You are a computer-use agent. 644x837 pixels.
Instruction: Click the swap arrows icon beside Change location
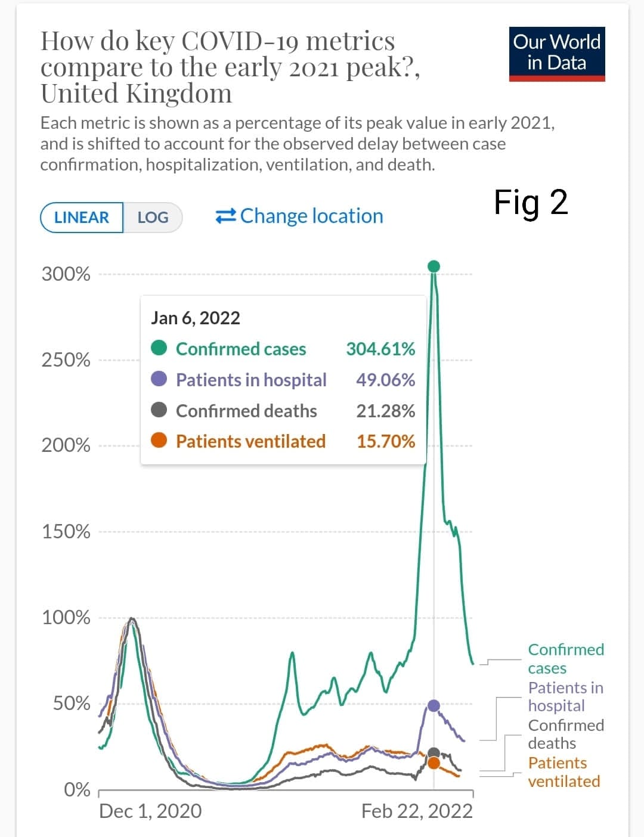coord(225,216)
